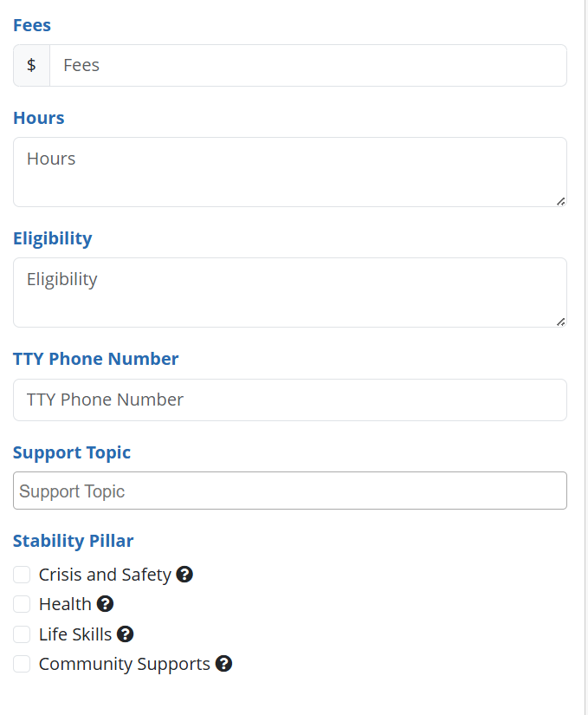
Task: Click the TTY Phone Number field
Action: [x=289, y=400]
